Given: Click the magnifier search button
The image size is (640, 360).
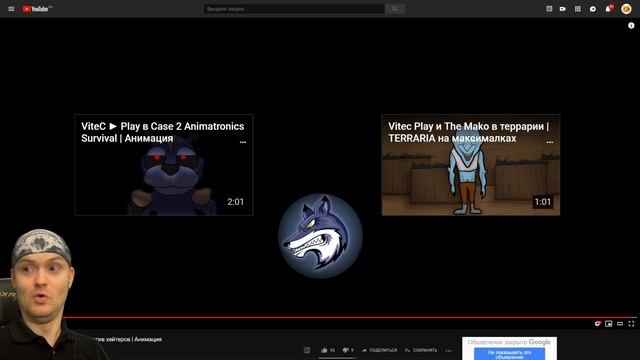Looking at the screenshot, I should pyautogui.click(x=395, y=9).
